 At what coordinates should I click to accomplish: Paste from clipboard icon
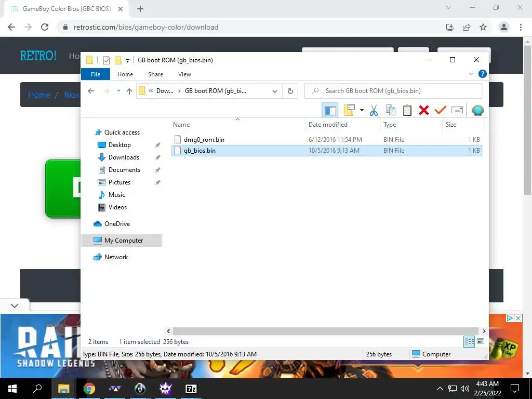(x=407, y=110)
